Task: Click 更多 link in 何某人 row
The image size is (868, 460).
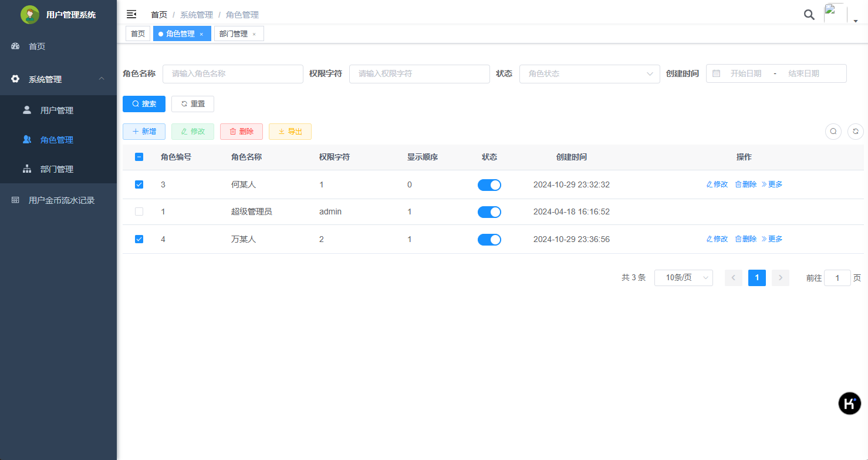Action: pos(772,184)
